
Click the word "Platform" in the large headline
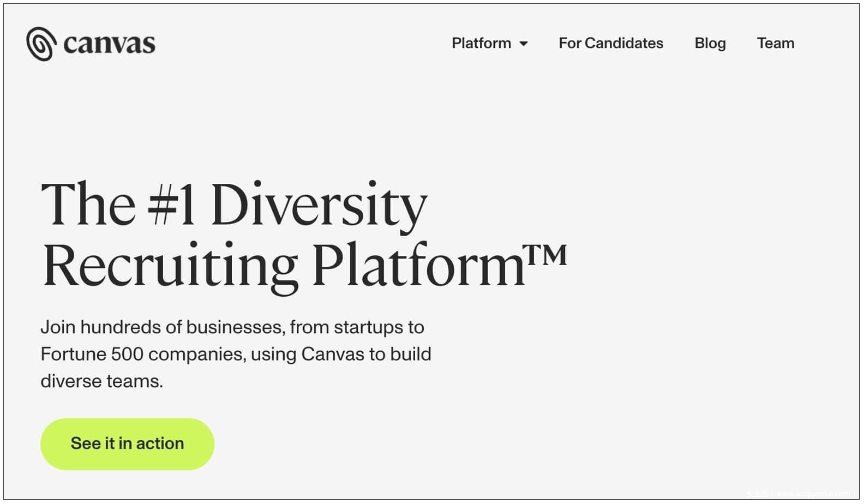(417, 265)
